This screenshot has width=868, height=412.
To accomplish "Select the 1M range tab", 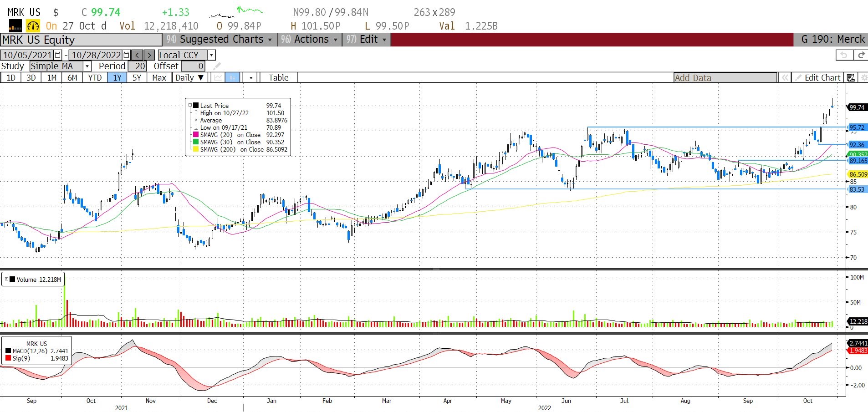I will pos(52,77).
